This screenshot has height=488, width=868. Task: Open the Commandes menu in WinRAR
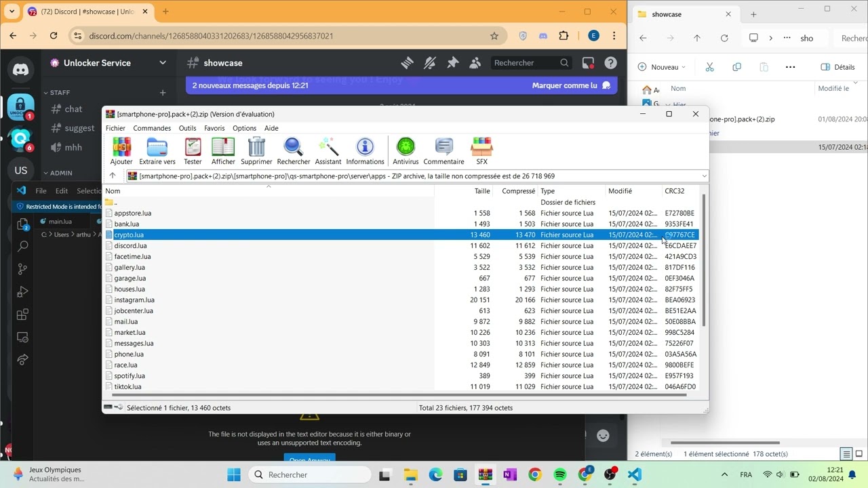152,128
